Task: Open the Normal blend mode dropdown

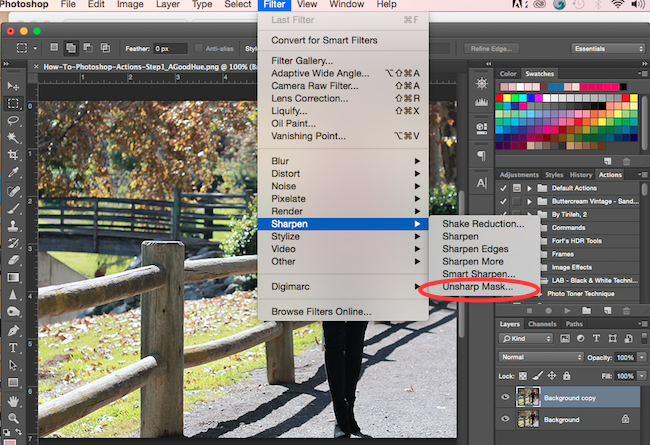Action: coord(541,357)
